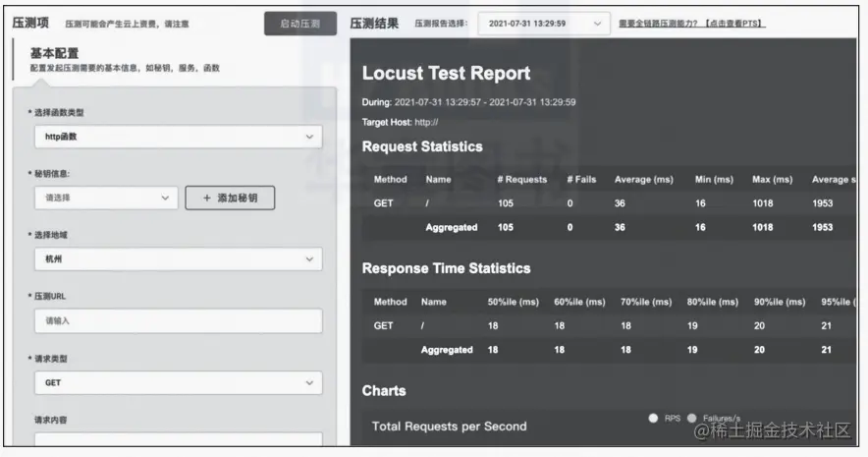The width and height of the screenshot is (868, 457).
Task: Click the 压测结果 panel title
Action: [x=374, y=24]
